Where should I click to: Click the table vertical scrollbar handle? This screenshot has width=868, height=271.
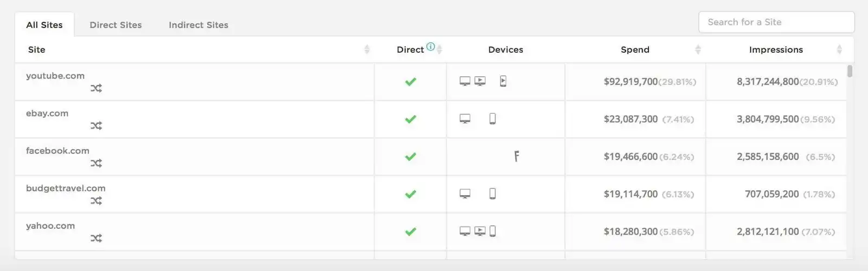pos(850,71)
